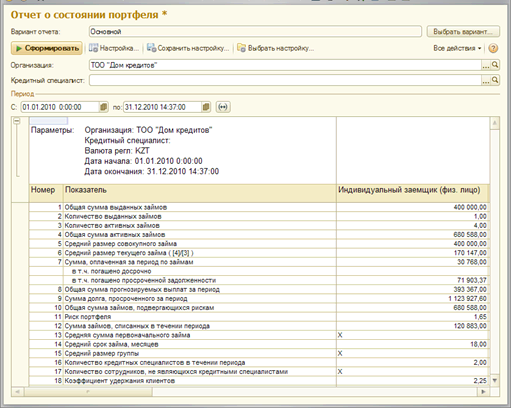Expand the Все действия dropdown menu

point(457,48)
